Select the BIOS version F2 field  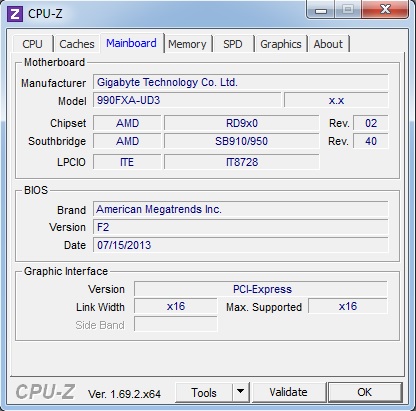(240, 227)
